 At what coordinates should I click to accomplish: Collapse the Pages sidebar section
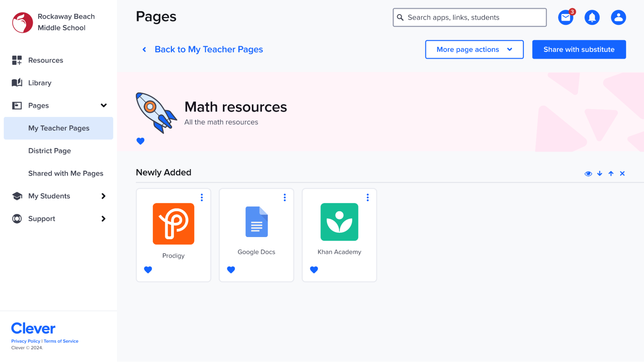(103, 105)
